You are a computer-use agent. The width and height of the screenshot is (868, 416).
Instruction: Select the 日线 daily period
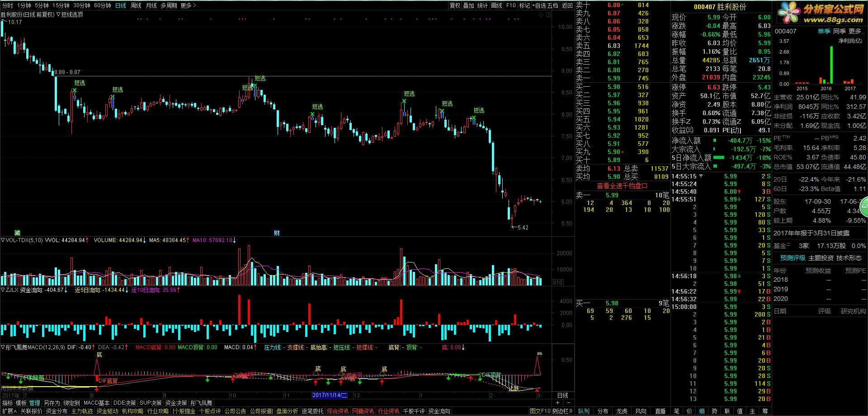pos(121,5)
